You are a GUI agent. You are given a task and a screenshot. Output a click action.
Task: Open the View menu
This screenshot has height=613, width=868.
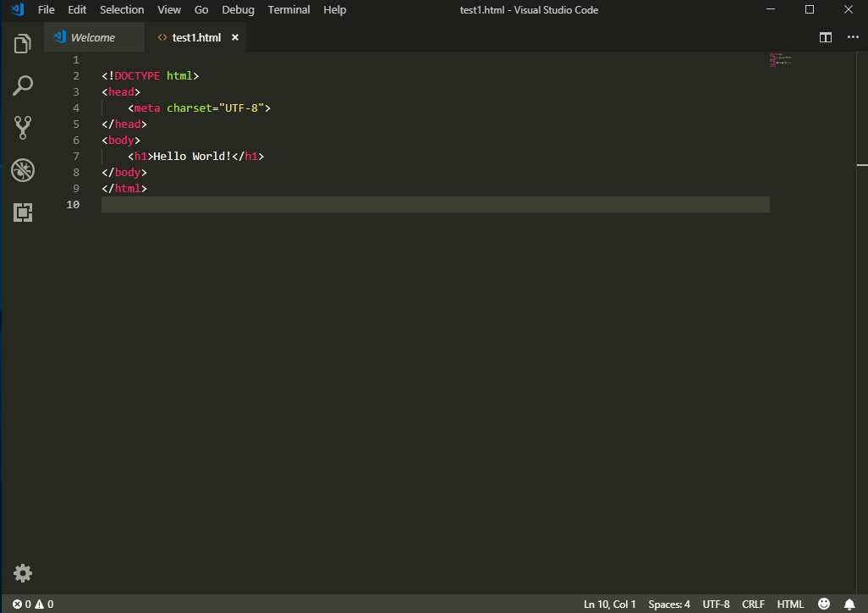(169, 9)
